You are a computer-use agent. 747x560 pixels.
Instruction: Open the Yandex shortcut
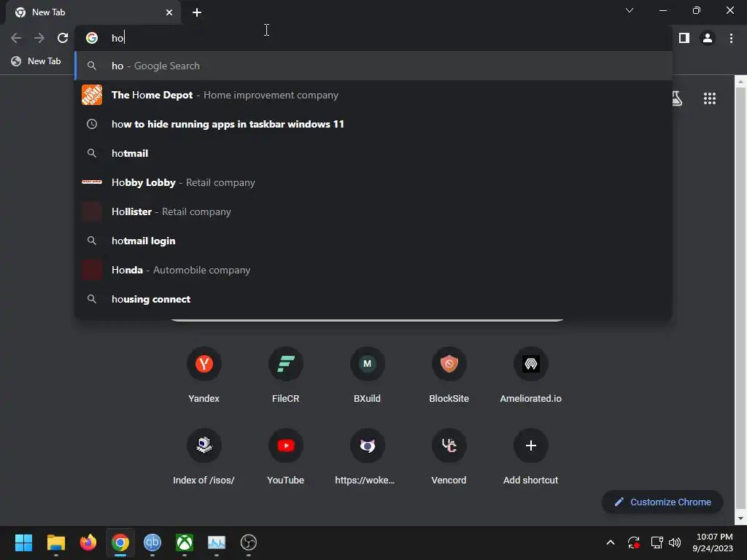point(204,376)
